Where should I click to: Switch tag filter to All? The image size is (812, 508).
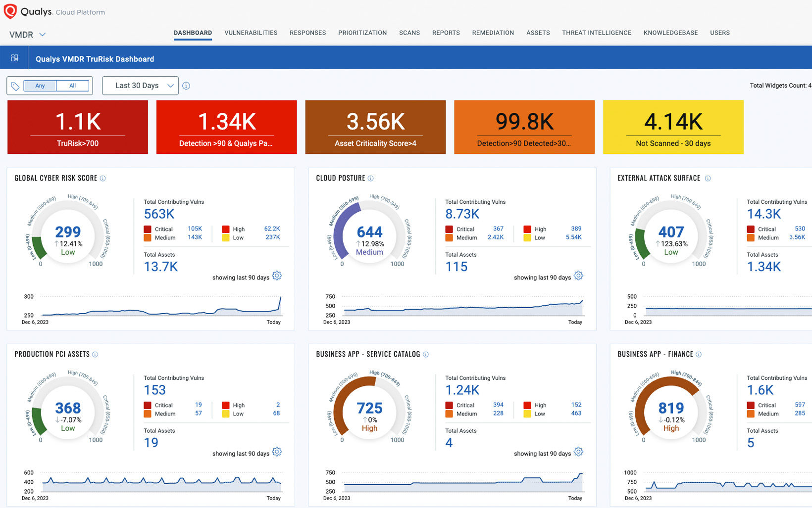[73, 86]
